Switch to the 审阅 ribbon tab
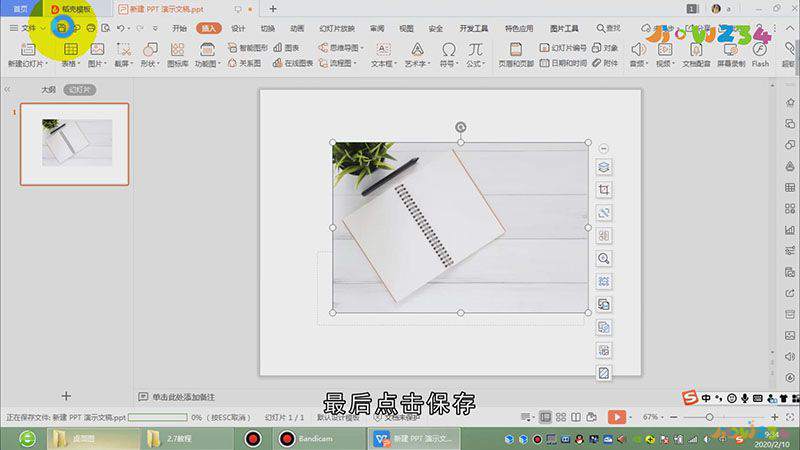 point(377,29)
